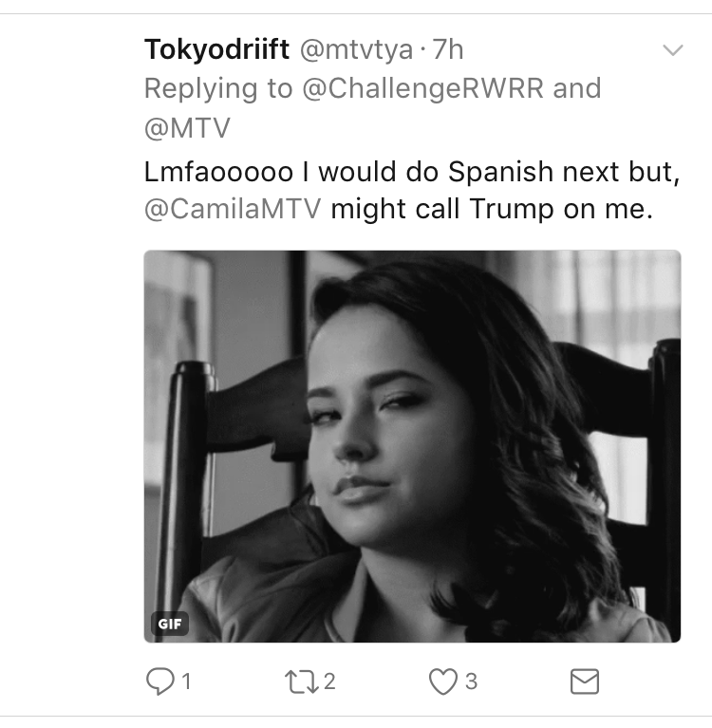Click the reply speech bubble icon
Screen dimensions: 712x728
click(x=160, y=681)
